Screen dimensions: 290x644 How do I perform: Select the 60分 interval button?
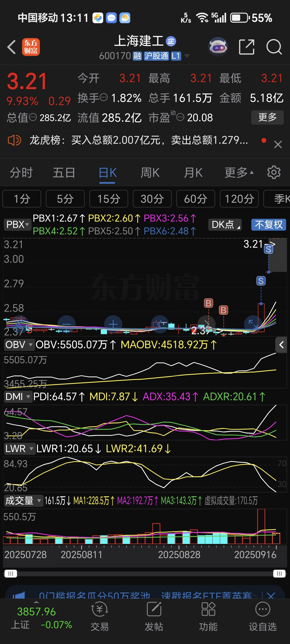[x=196, y=199]
